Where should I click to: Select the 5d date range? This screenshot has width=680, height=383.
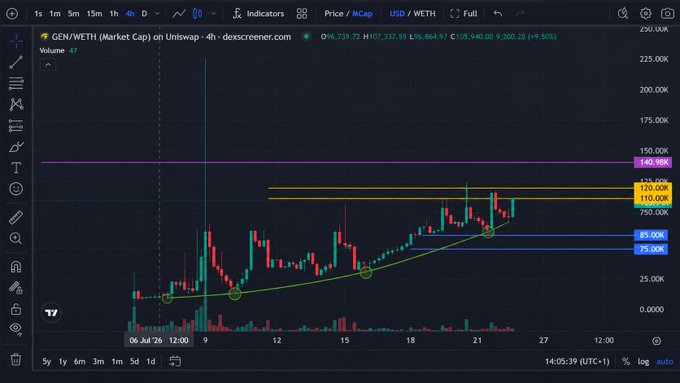pos(134,361)
